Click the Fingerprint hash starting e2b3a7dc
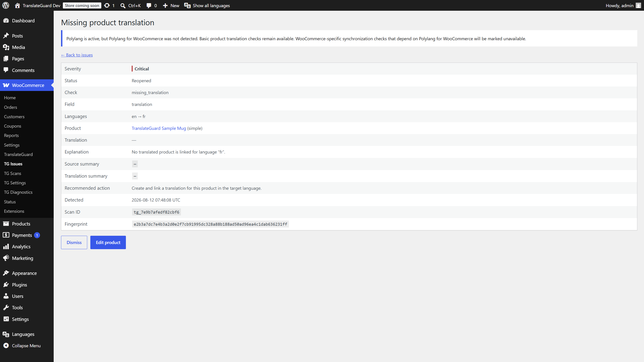The image size is (644, 362). [210, 224]
